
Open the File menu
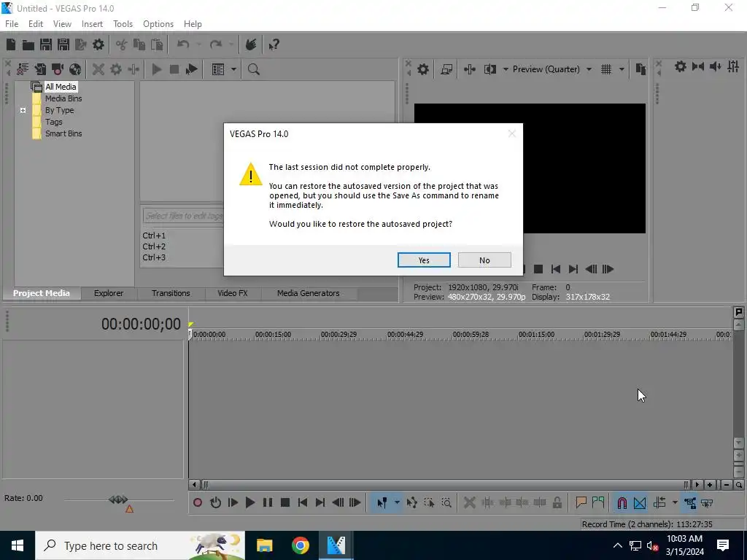(12, 24)
